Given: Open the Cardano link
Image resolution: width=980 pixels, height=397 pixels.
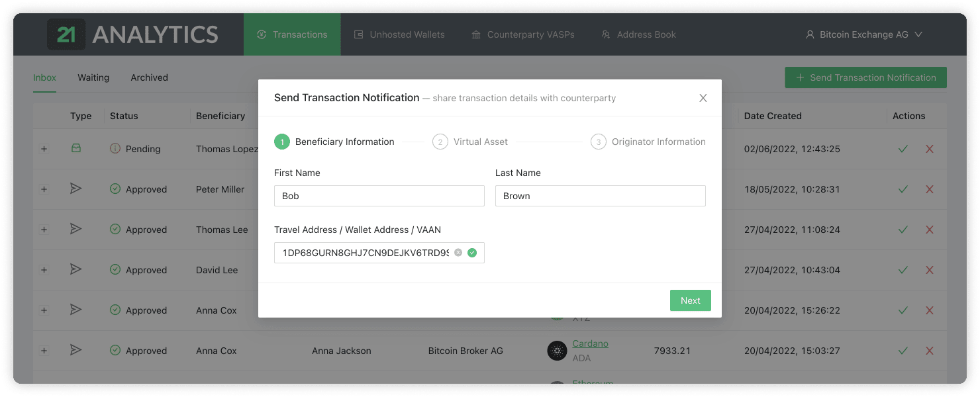Looking at the screenshot, I should (590, 343).
